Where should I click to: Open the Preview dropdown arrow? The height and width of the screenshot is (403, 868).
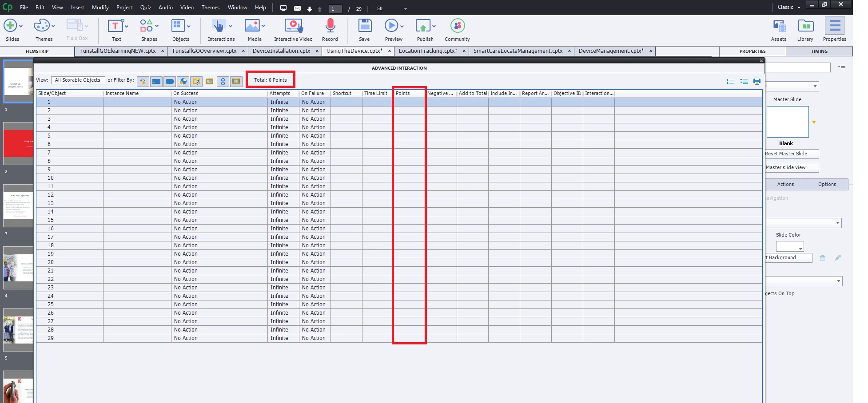[402, 26]
